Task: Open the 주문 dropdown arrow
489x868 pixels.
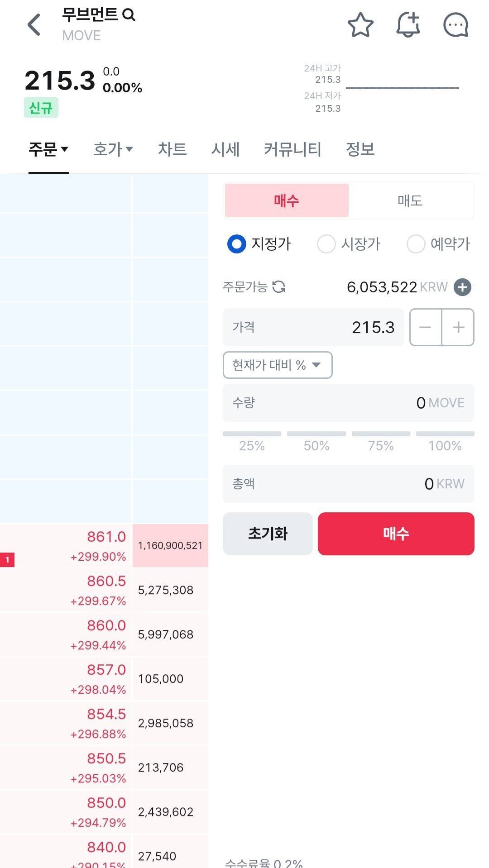Action: [x=64, y=149]
